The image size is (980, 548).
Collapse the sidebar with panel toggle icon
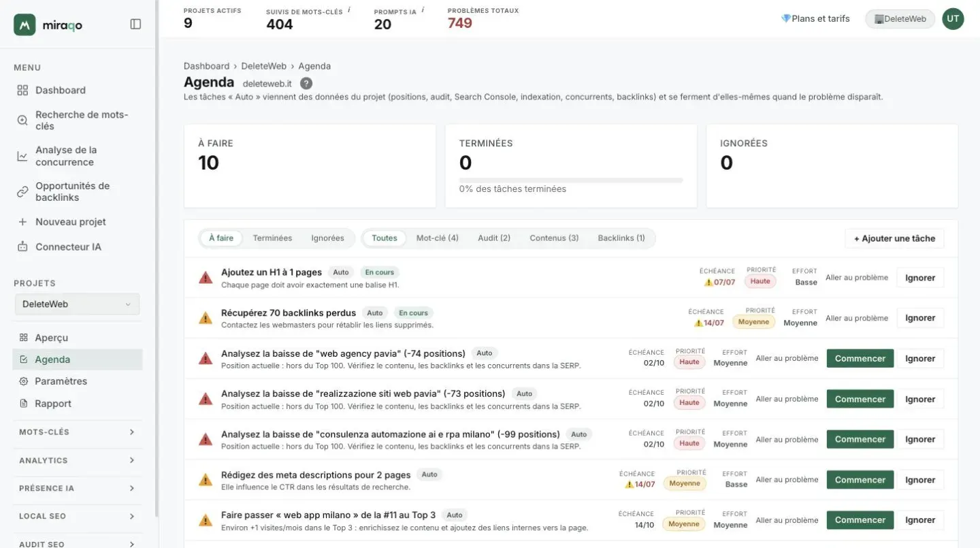click(135, 24)
